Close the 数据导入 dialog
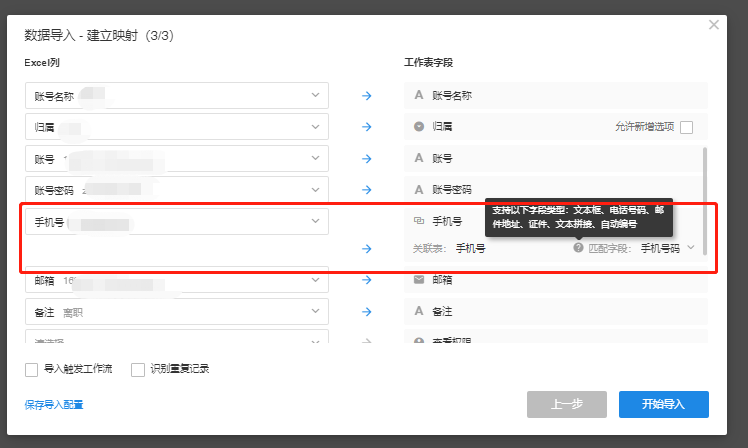Viewport: 748px width, 448px height. 714,25
